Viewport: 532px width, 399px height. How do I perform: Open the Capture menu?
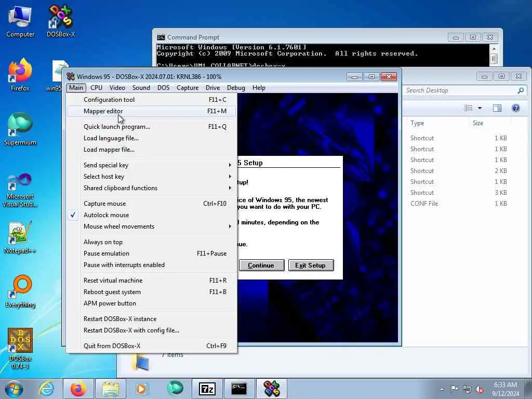188,88
